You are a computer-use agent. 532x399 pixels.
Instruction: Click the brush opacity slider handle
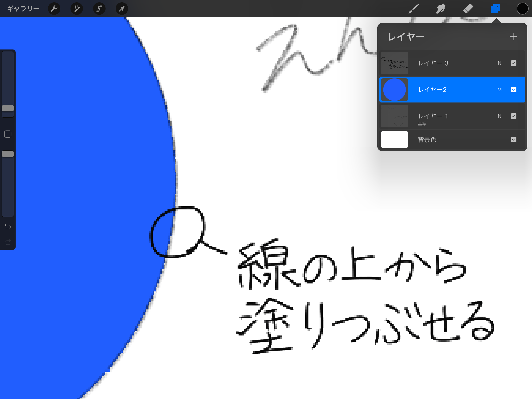pos(8,154)
